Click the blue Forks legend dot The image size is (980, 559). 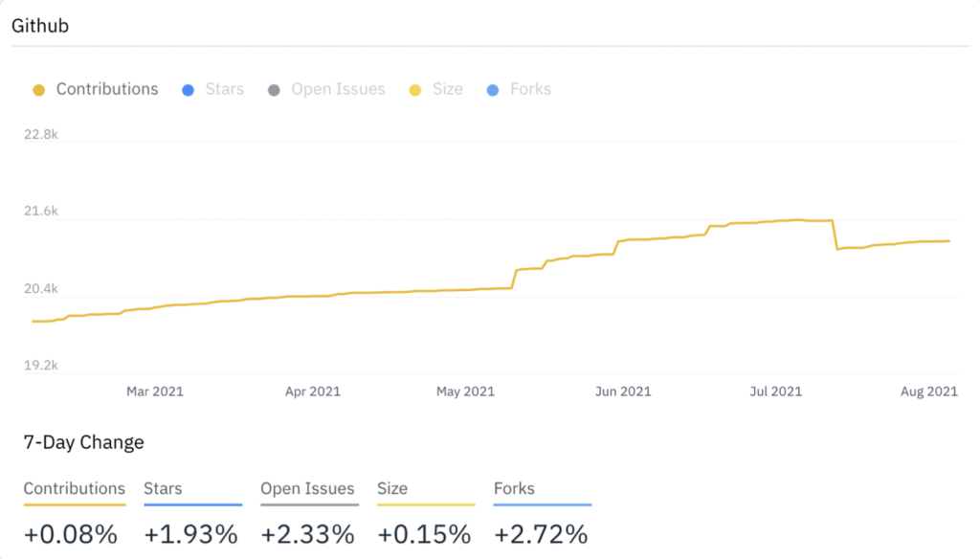[493, 90]
